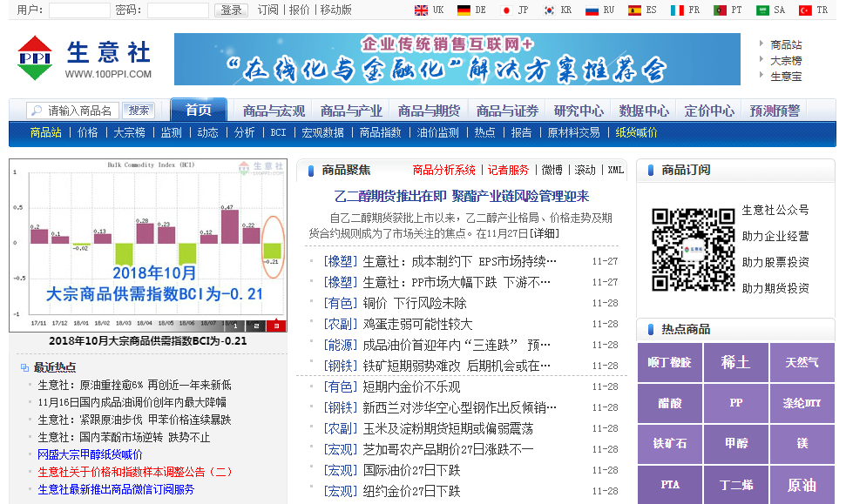The width and height of the screenshot is (846, 504).
Task: Open the XML feed link
Action: pyautogui.click(x=616, y=171)
